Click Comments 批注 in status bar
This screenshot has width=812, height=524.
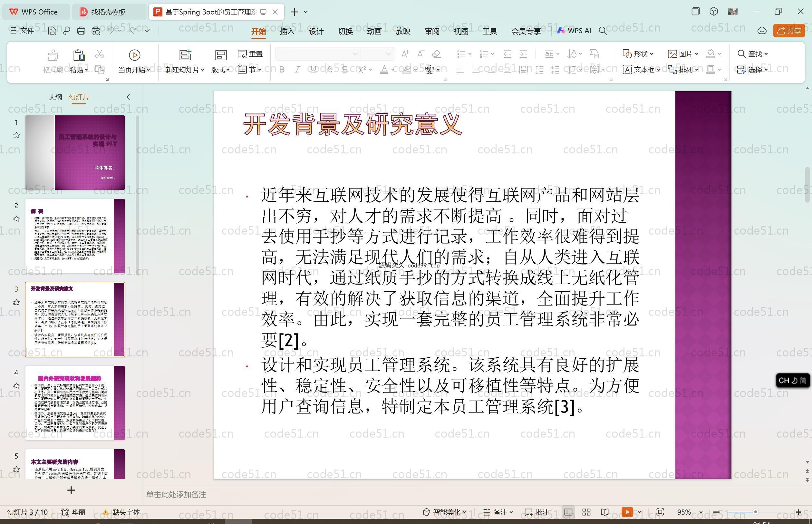(x=537, y=512)
